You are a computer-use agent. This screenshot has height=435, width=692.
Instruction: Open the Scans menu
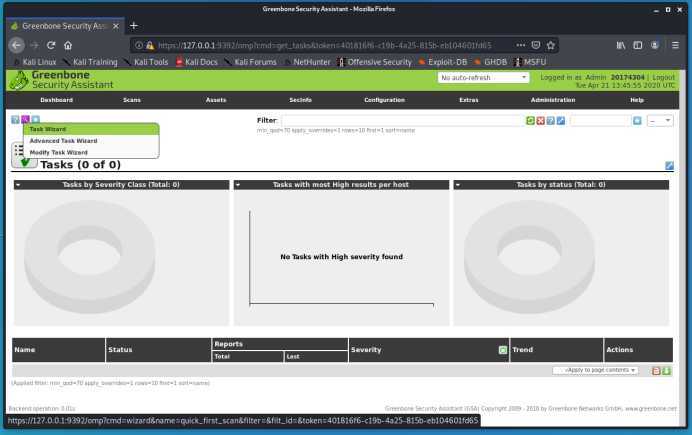(132, 100)
